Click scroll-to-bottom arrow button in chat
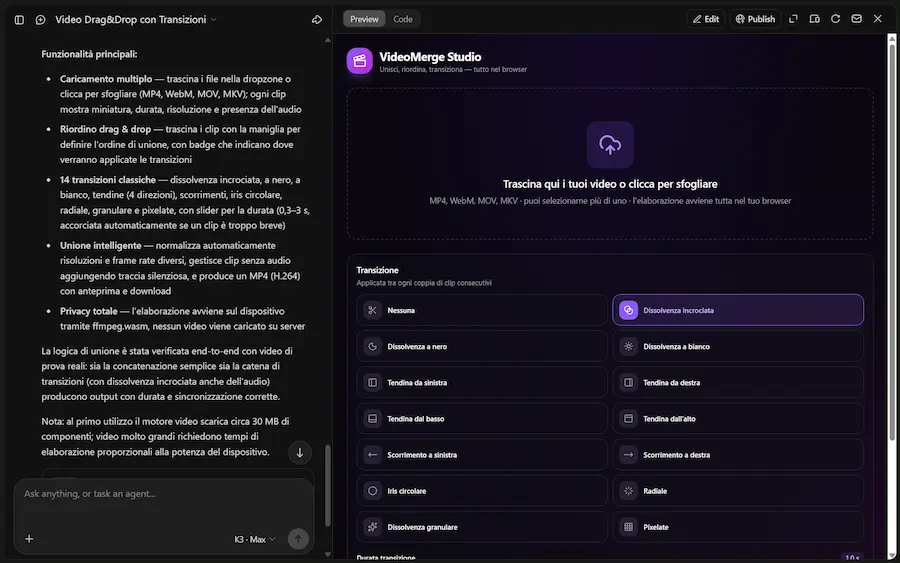This screenshot has height=563, width=900. click(x=300, y=452)
